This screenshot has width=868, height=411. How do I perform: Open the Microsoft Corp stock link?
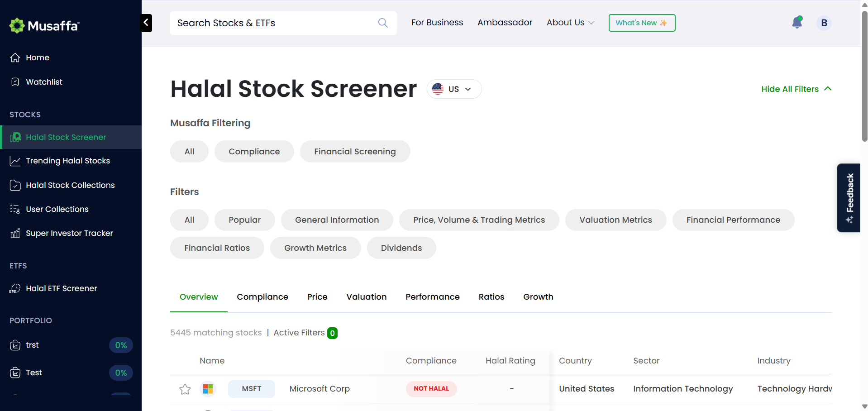click(x=320, y=389)
